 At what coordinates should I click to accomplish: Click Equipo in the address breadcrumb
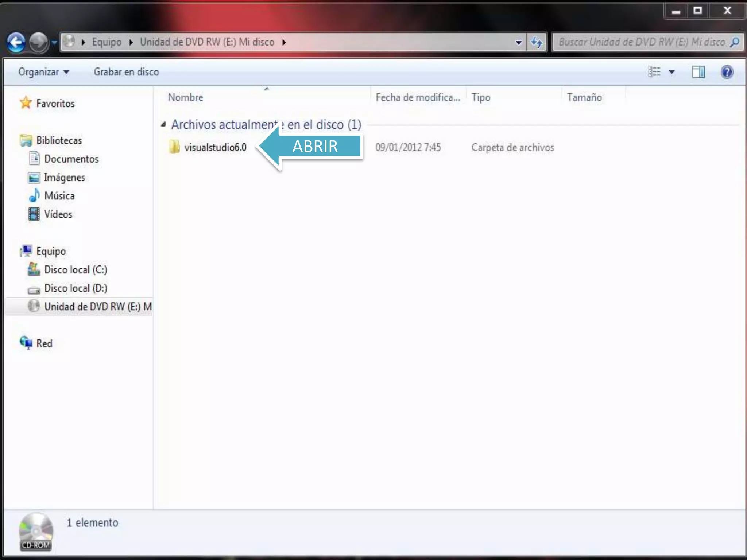coord(107,42)
